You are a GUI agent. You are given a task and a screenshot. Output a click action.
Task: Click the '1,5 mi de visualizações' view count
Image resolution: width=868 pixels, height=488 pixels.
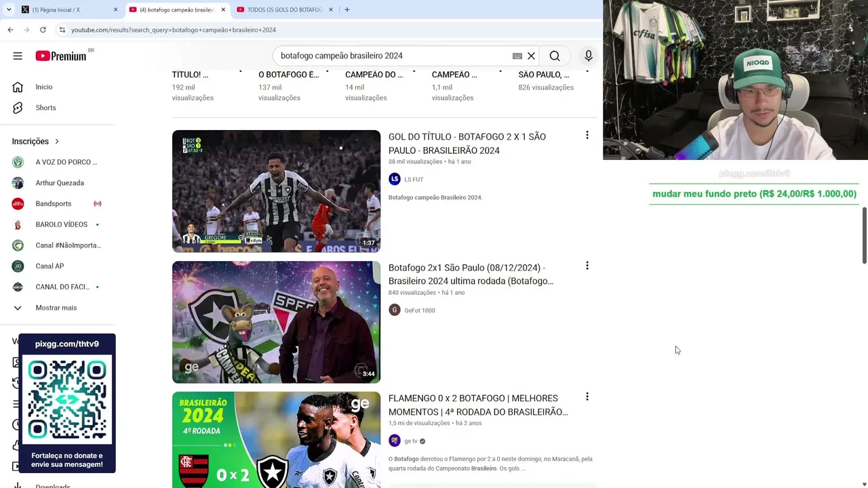pos(419,424)
